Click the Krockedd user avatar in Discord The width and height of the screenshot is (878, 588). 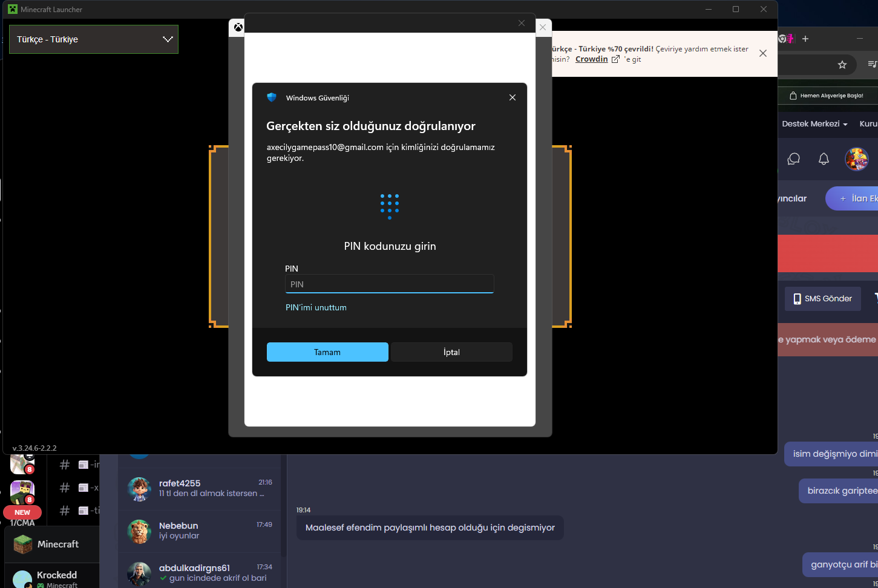22,579
